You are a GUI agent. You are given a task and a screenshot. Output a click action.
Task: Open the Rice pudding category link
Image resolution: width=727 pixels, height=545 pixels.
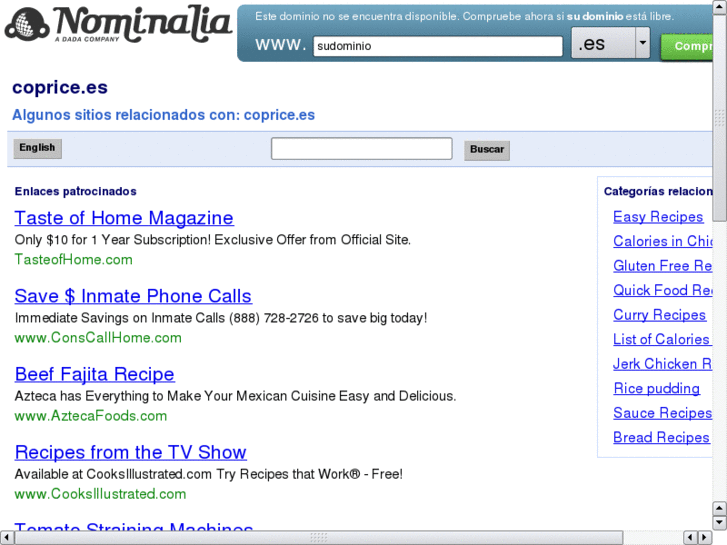click(657, 388)
